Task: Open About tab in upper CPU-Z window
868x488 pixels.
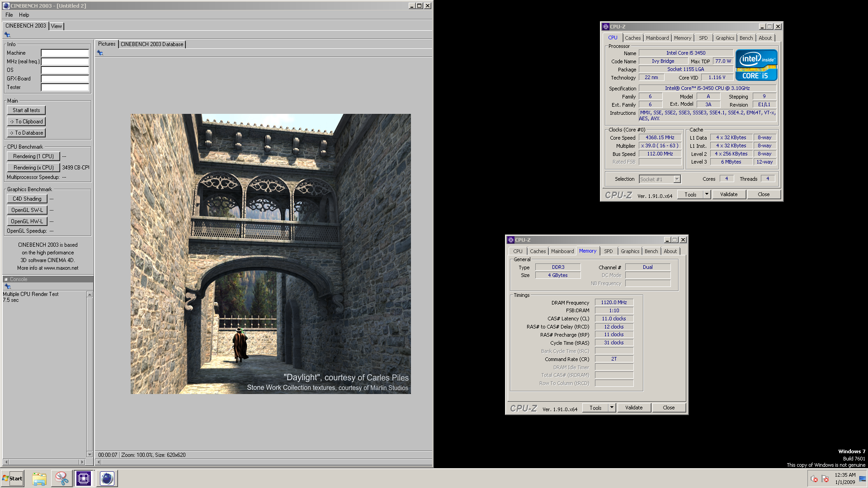Action: tap(765, 38)
